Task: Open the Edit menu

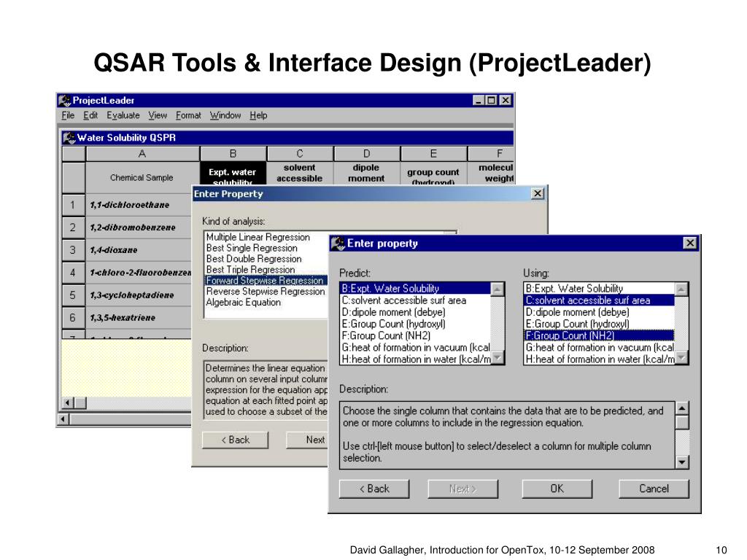Action: 90,115
